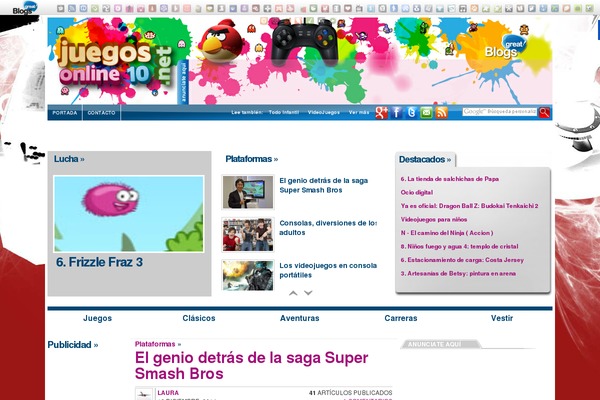
Task: Open the Facebook page icon
Action: 396,113
